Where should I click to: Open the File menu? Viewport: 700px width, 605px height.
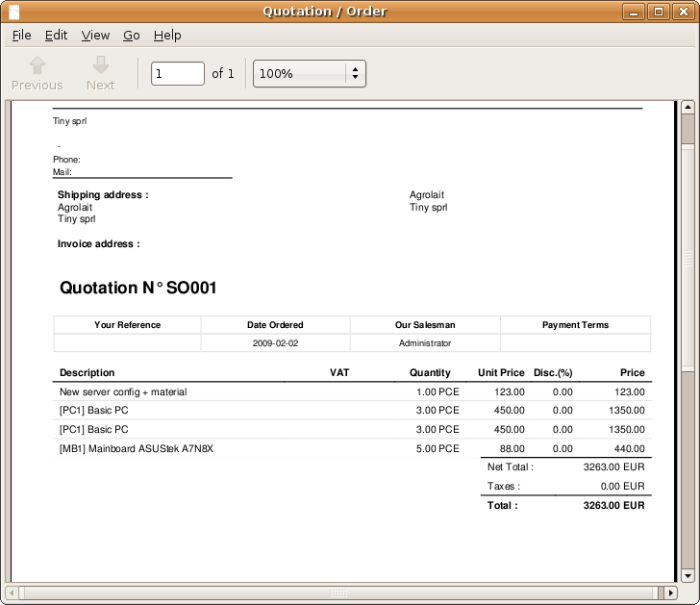(x=21, y=35)
